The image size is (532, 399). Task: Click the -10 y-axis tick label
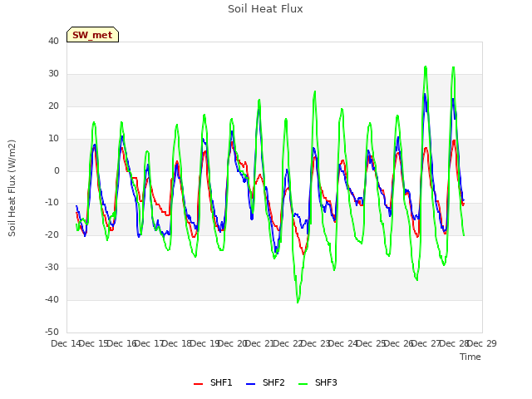click(x=52, y=203)
